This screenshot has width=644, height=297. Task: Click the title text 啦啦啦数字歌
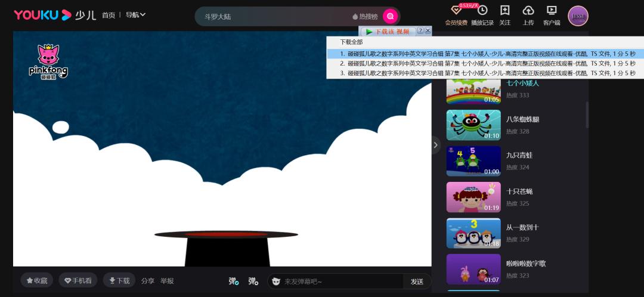[526, 264]
